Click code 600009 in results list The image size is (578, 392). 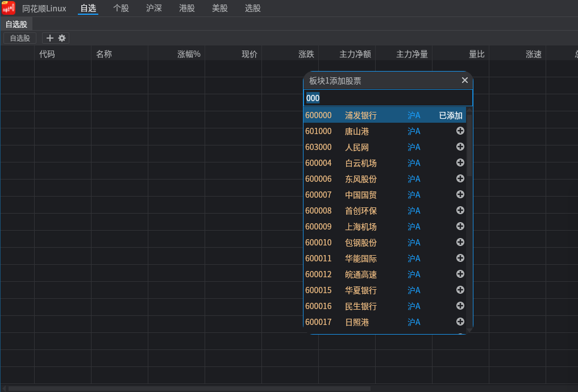[x=318, y=226]
